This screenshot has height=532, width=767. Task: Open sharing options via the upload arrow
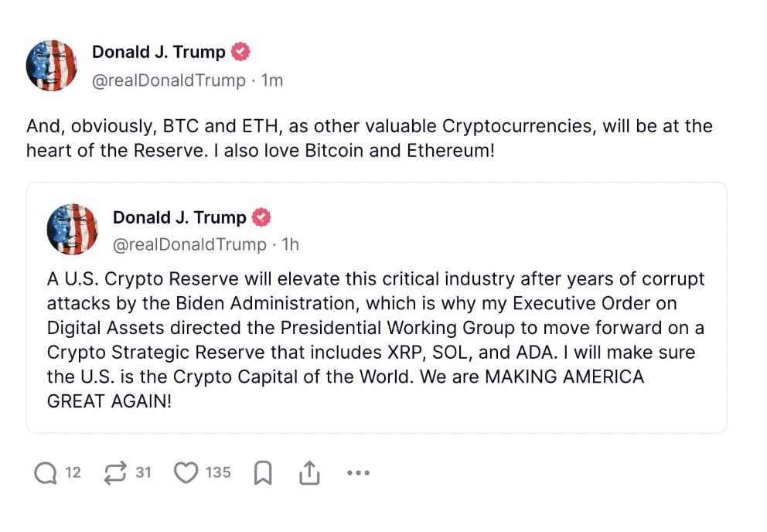point(310,472)
